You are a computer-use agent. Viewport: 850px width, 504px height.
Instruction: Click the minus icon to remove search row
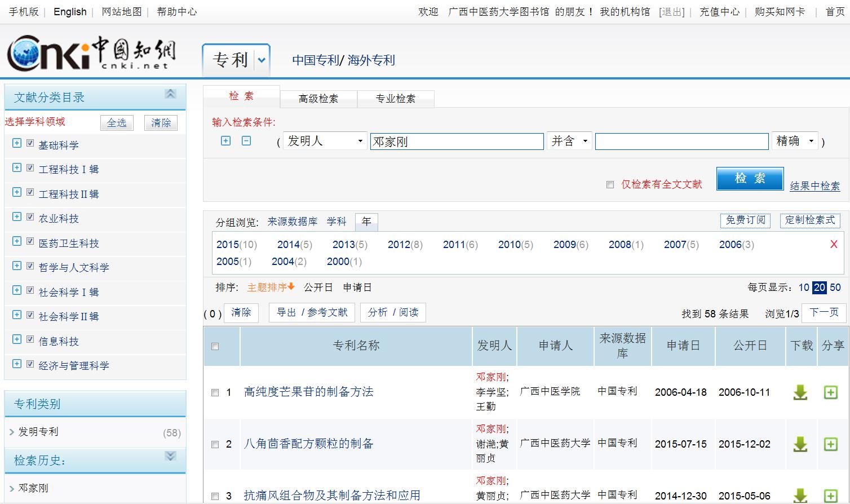coord(246,141)
